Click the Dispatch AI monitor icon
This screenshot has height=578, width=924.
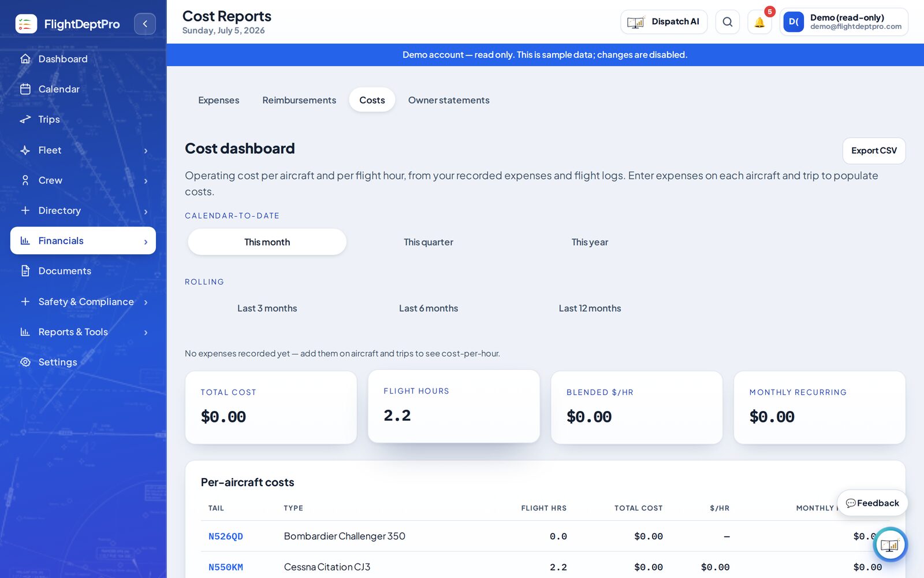click(636, 22)
